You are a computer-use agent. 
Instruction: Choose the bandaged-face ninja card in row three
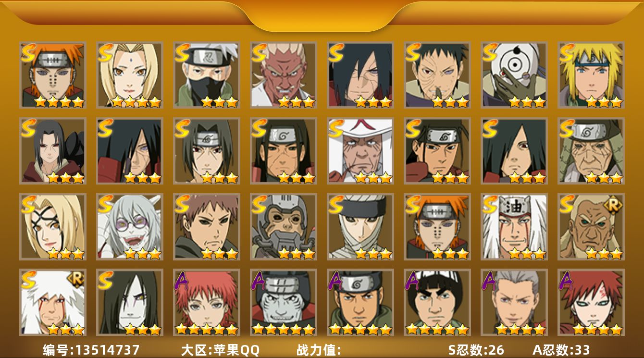(360, 227)
